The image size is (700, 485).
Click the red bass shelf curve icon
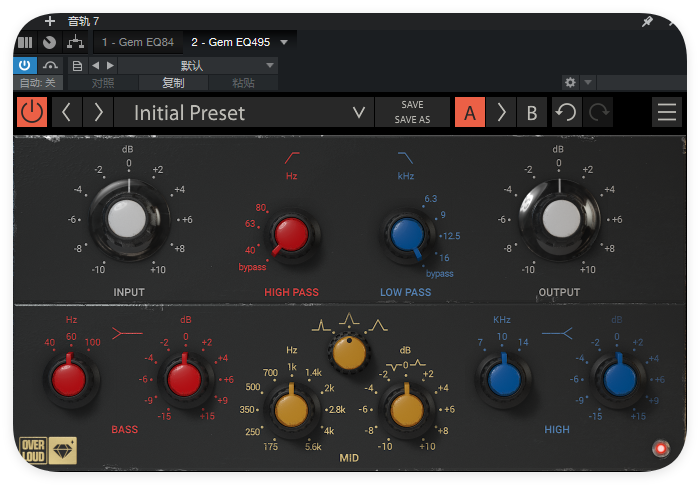(x=127, y=333)
